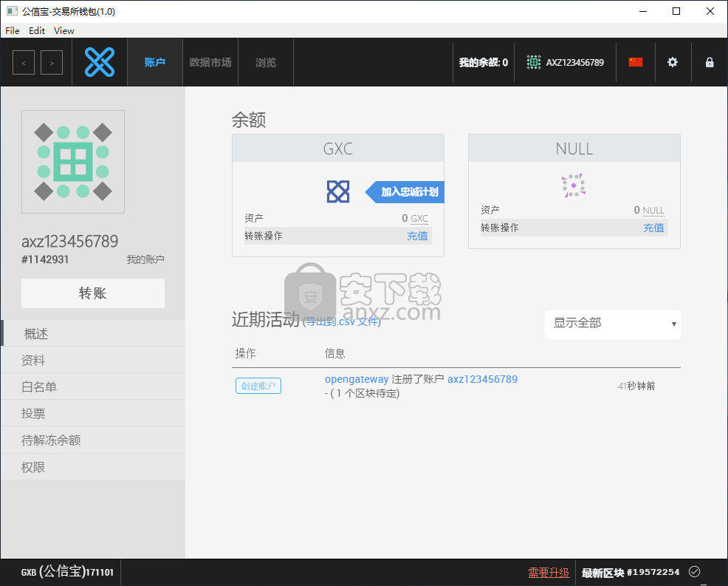The width and height of the screenshot is (728, 586).
Task: Click 加入忠诚计划 banner button
Action: tap(405, 192)
